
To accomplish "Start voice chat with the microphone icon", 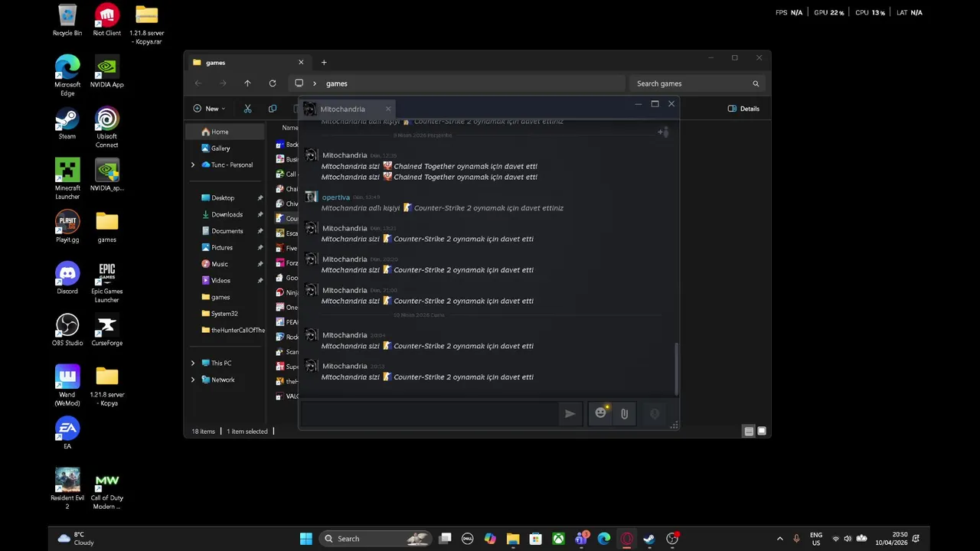I will click(x=655, y=414).
